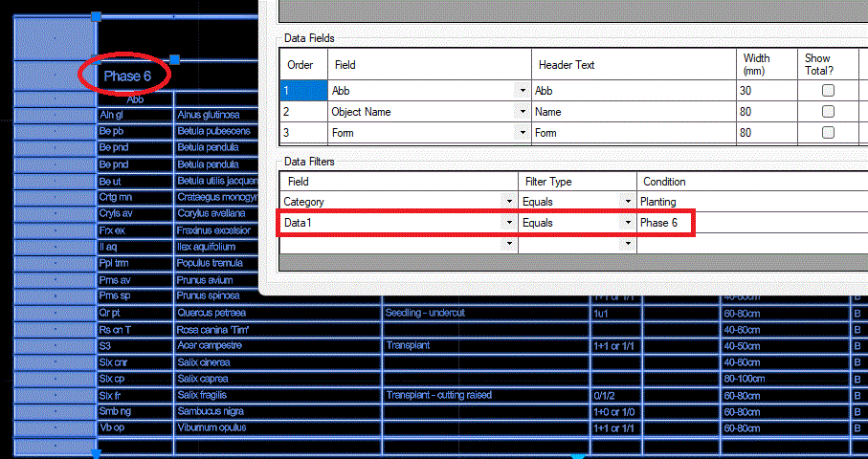Click the width value for Abb row
The image size is (868, 459).
pyautogui.click(x=767, y=91)
